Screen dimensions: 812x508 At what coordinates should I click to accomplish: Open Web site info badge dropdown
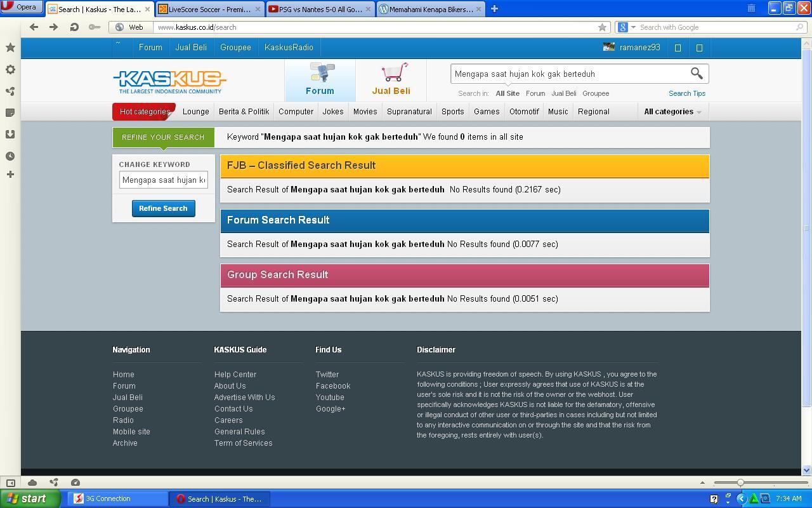click(129, 27)
